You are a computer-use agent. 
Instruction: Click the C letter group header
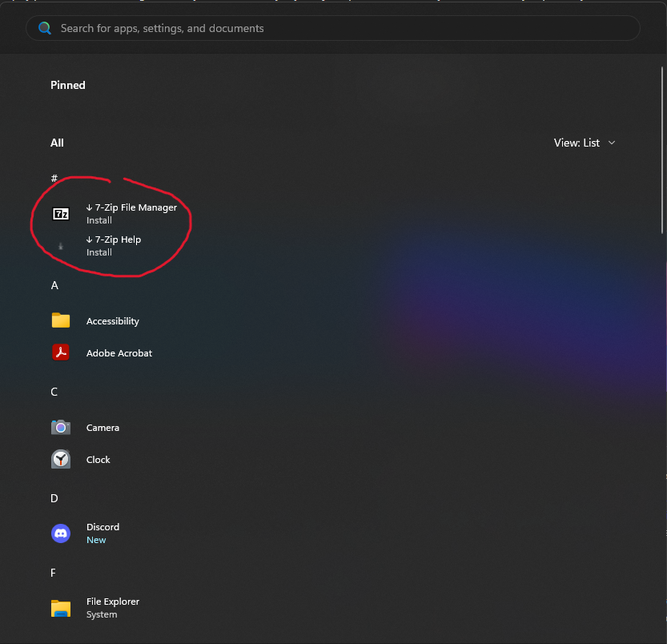(54, 392)
